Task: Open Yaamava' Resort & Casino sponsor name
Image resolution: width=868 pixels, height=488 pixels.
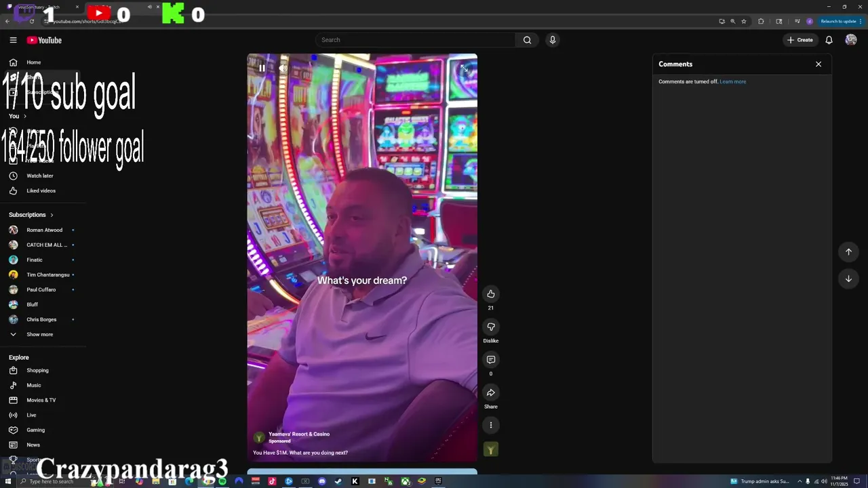Action: coord(299,434)
